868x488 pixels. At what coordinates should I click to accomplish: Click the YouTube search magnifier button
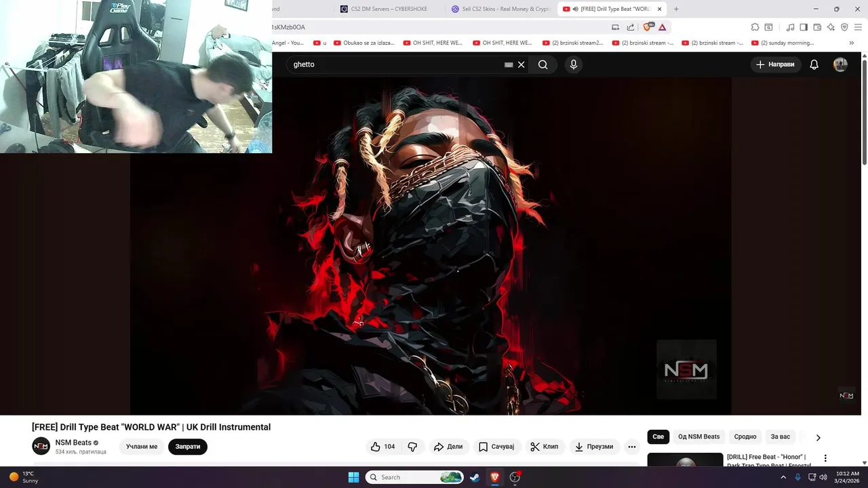[x=542, y=64]
